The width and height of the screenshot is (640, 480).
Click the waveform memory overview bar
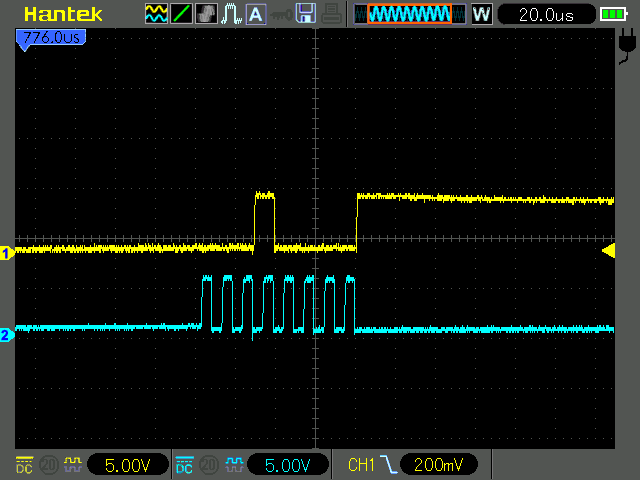(409, 14)
